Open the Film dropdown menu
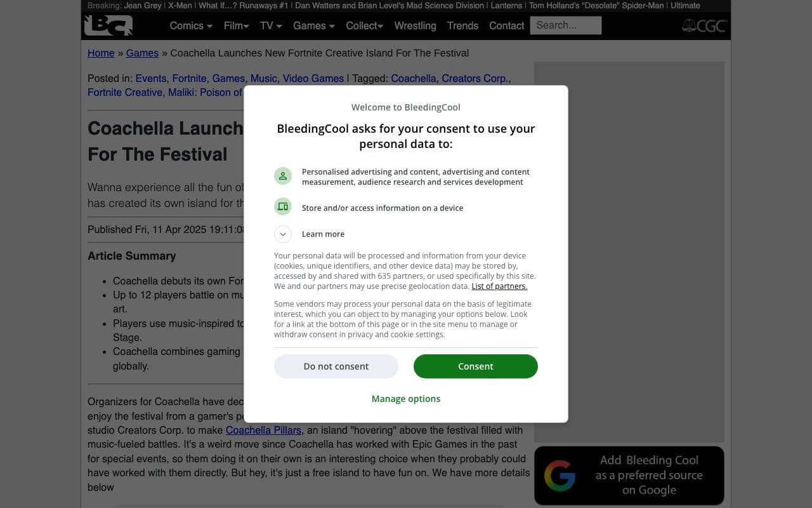The height and width of the screenshot is (508, 812). (x=237, y=25)
